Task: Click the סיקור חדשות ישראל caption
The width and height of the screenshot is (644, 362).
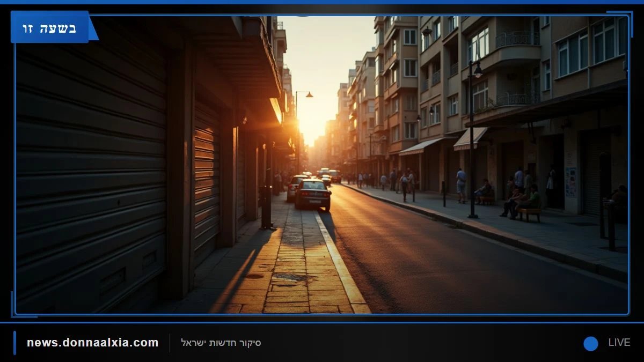Action: pos(221,343)
